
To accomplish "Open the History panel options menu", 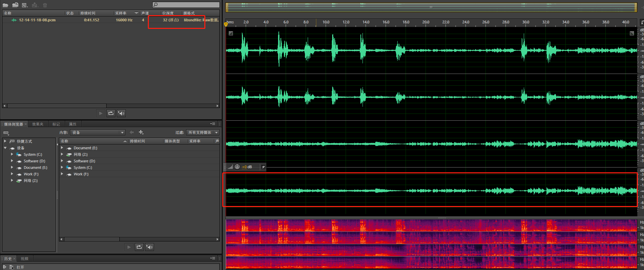I will (213, 258).
